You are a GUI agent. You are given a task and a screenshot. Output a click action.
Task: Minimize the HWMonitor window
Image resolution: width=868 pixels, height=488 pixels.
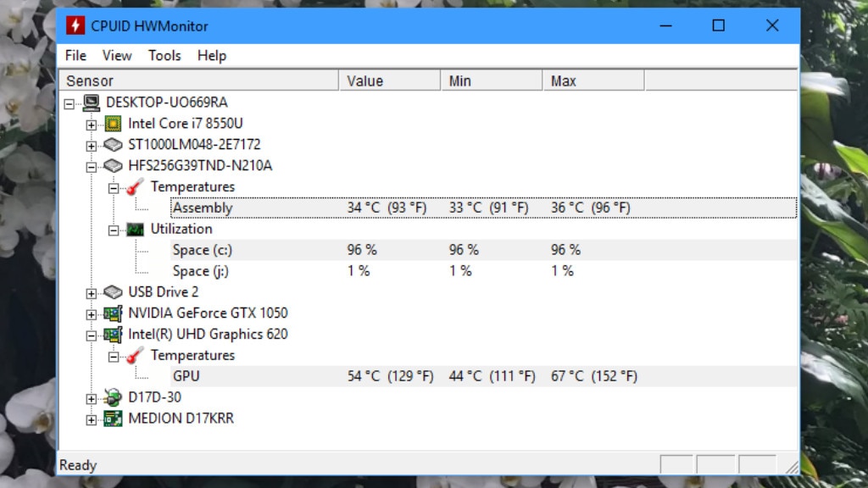point(665,25)
